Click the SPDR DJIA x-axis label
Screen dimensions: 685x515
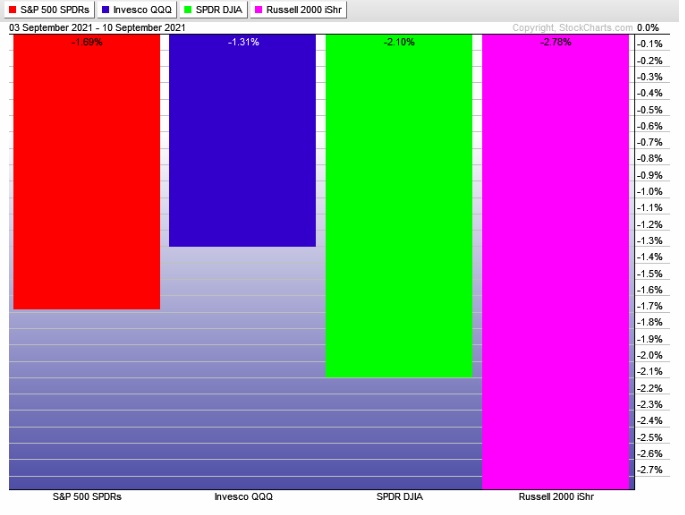(399, 497)
